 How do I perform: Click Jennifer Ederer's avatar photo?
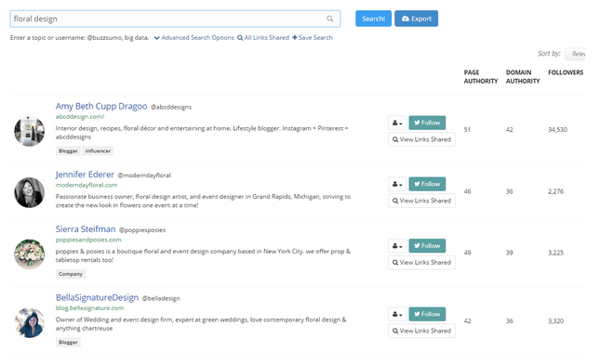click(x=29, y=192)
